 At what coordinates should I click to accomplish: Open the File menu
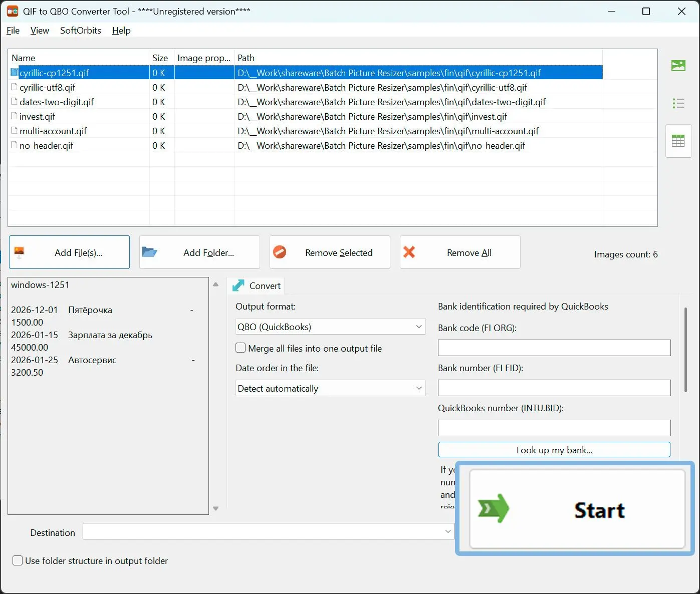click(13, 31)
